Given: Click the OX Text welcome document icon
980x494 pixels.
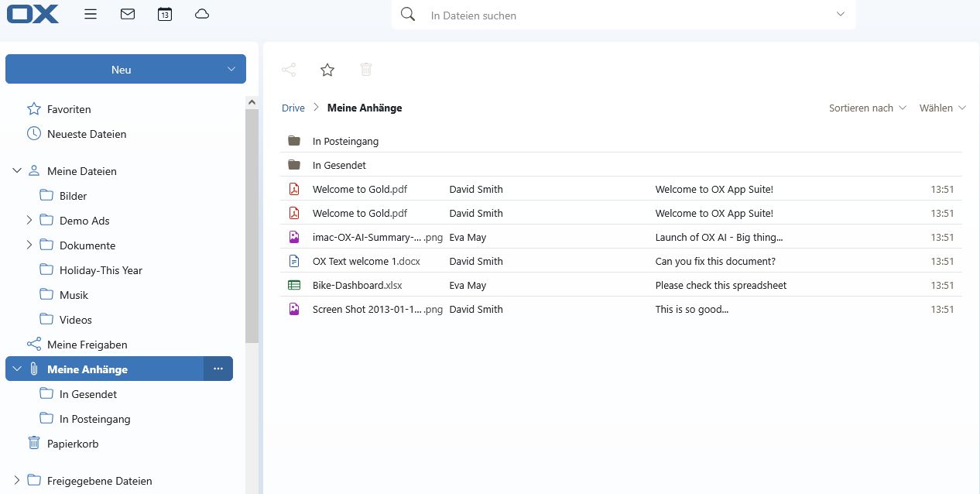Looking at the screenshot, I should click(294, 261).
